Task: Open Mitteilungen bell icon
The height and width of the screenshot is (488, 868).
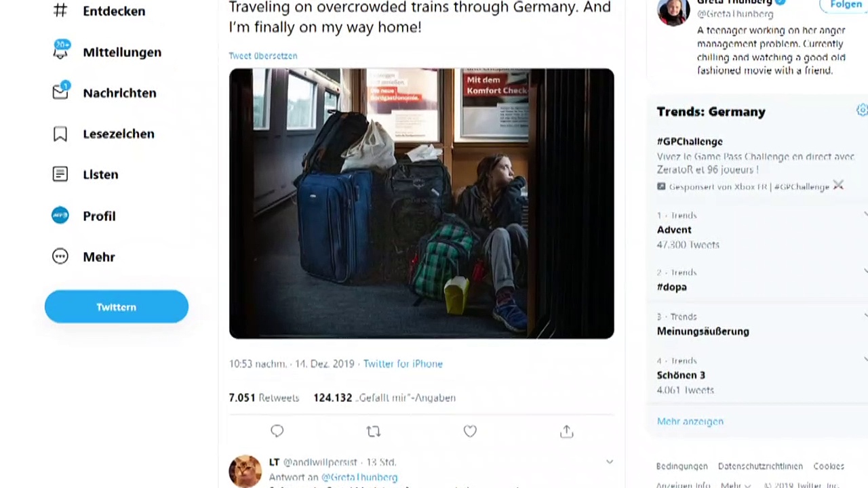Action: [60, 52]
